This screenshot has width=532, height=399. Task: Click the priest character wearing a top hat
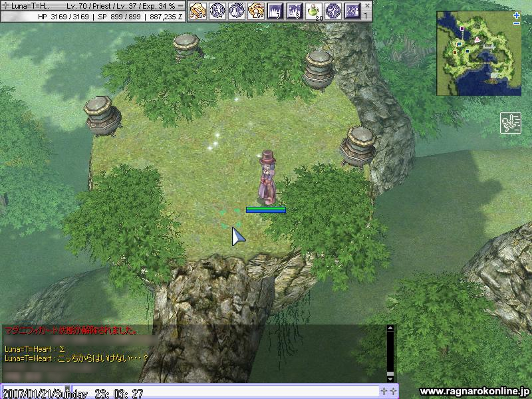coord(267,178)
